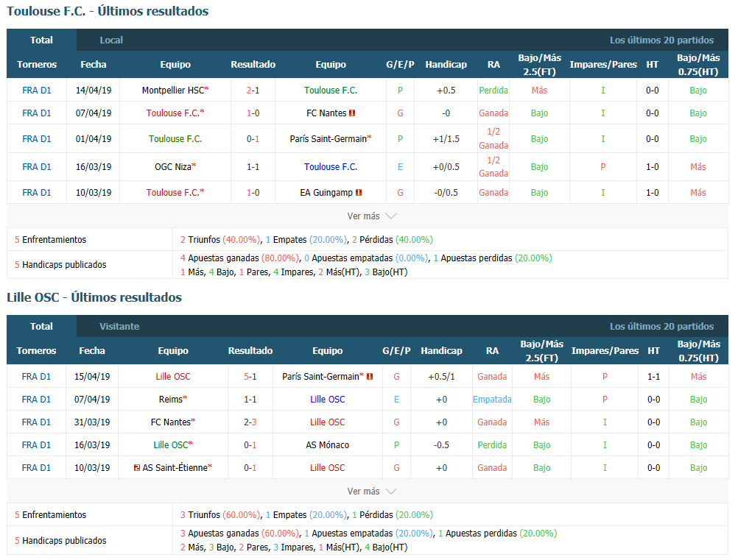Screen dimensions: 738x560
Task: Open 'Los últimos 20 partidos' in the Toulouse section
Action: point(661,40)
